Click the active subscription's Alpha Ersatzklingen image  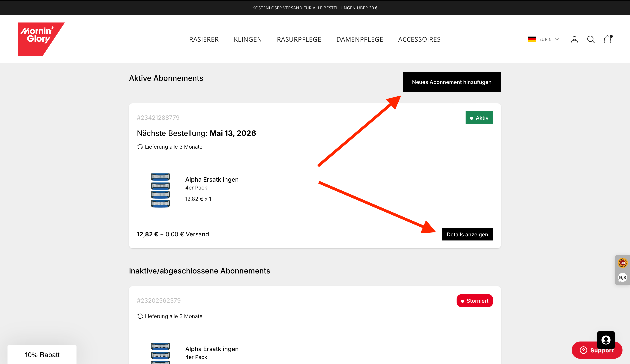[160, 190]
